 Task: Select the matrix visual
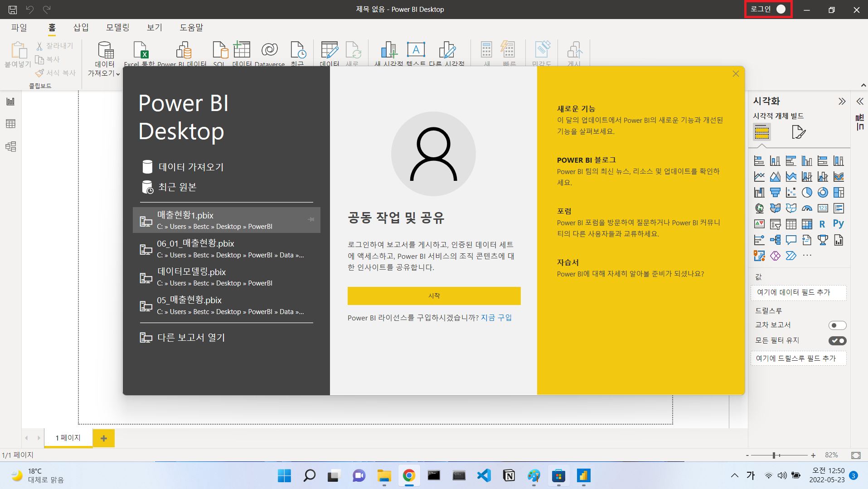807,224
